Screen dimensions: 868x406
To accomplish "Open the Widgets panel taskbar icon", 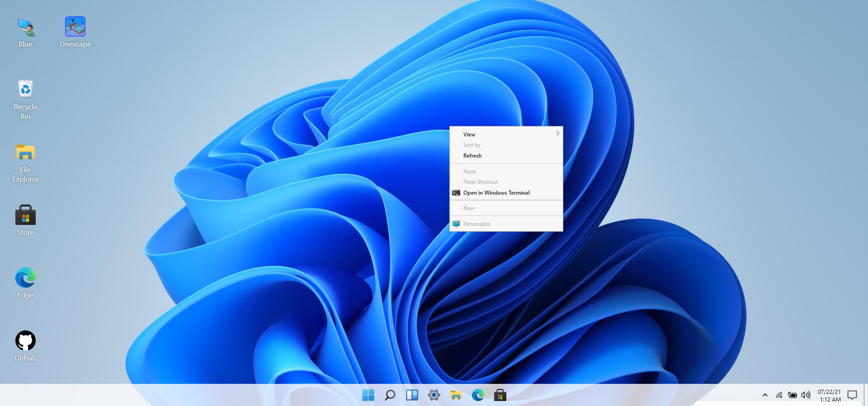I will 412,395.
